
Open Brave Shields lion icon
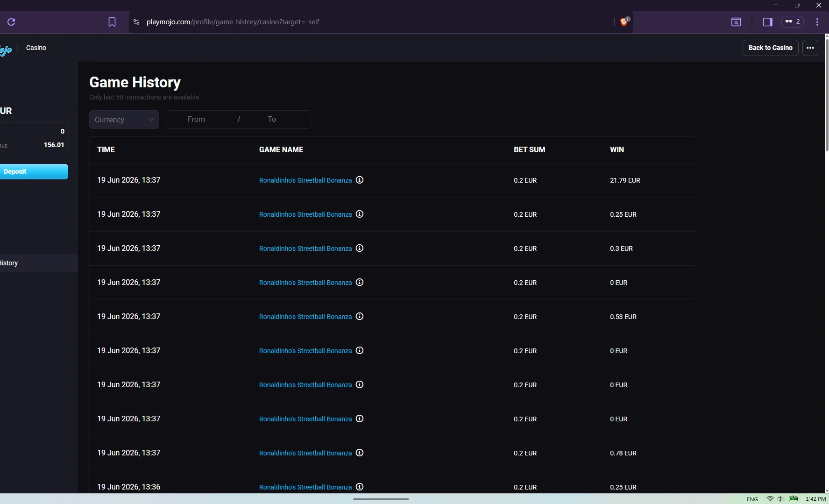coord(624,21)
